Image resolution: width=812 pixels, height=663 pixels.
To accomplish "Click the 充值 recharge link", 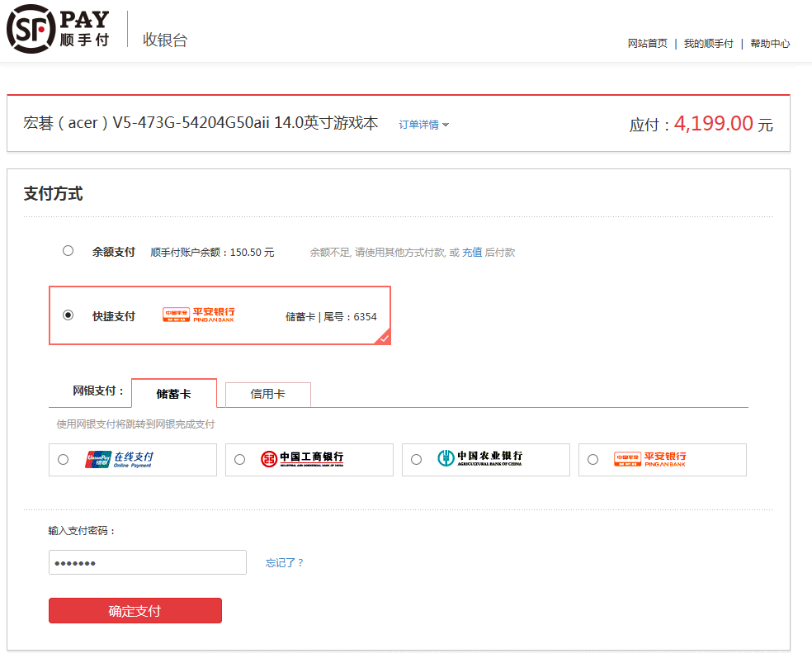I will pos(472,253).
